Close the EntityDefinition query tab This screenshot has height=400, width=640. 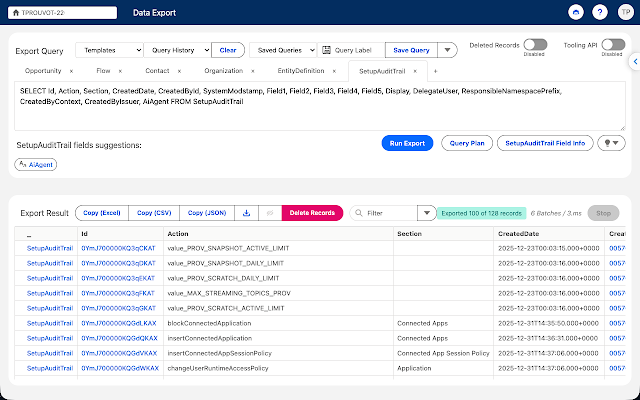tap(334, 71)
